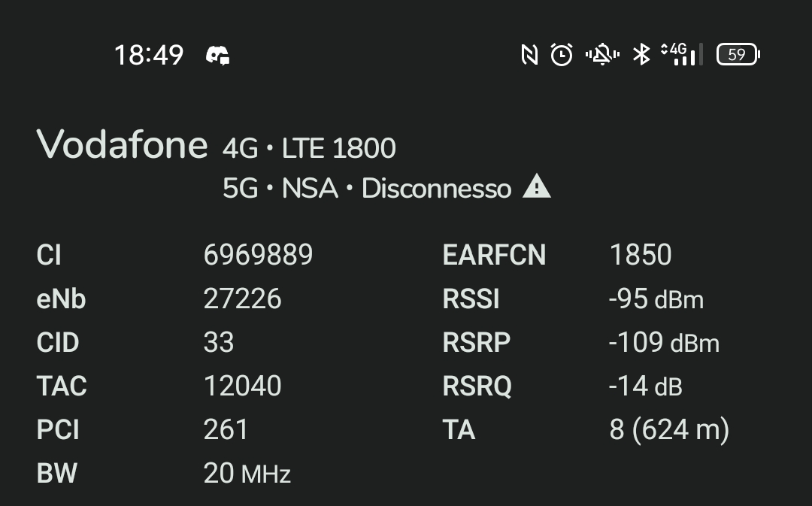
Task: Tap the CI value 6969889
Action: 258,254
